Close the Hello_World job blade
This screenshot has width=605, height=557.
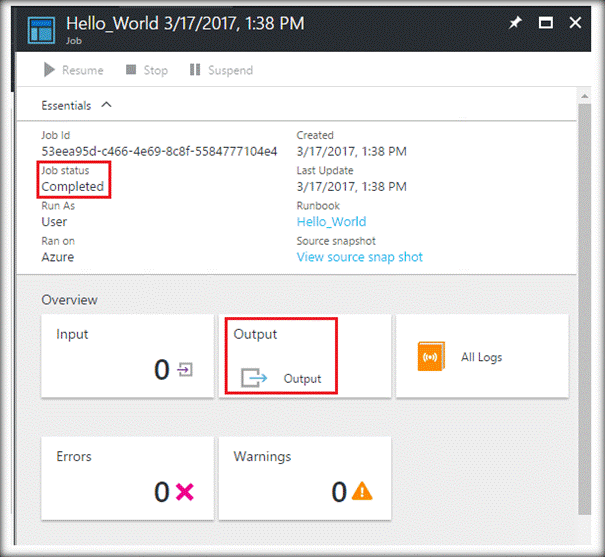(x=576, y=23)
